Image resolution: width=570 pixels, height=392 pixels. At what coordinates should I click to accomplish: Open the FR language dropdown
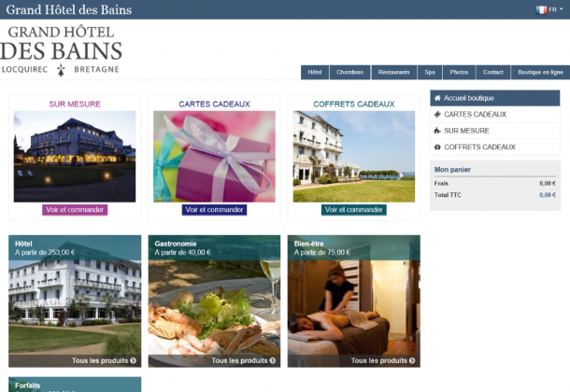pyautogui.click(x=549, y=9)
